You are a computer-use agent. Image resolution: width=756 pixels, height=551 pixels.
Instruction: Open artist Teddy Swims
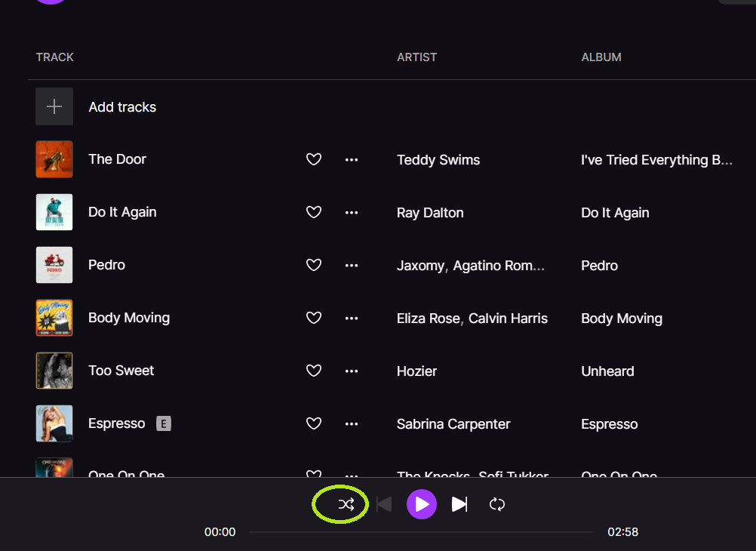[438, 160]
